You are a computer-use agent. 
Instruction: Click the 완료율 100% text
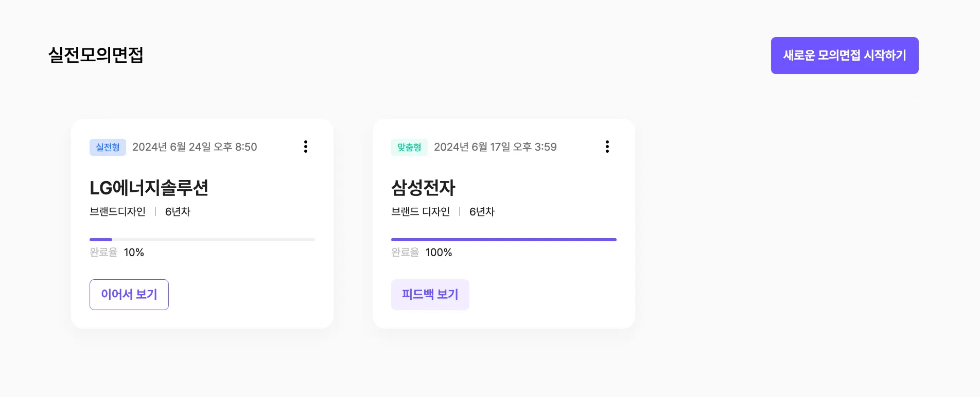422,252
